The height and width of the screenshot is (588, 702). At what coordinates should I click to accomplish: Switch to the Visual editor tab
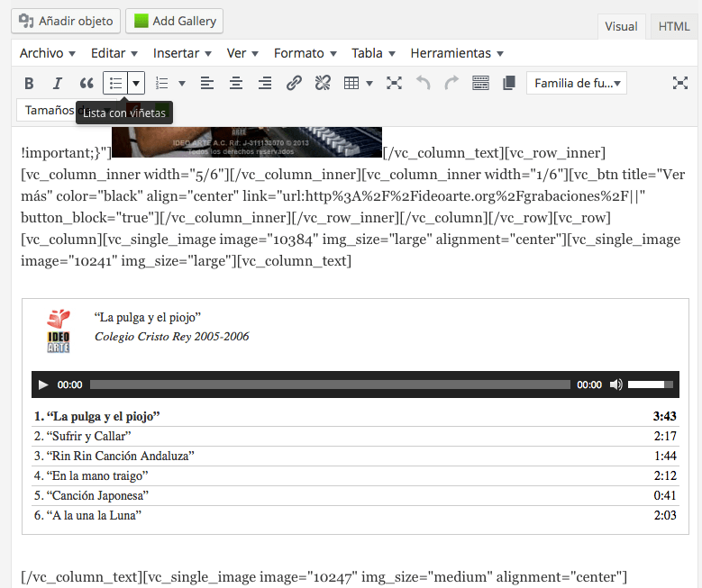pyautogui.click(x=621, y=26)
